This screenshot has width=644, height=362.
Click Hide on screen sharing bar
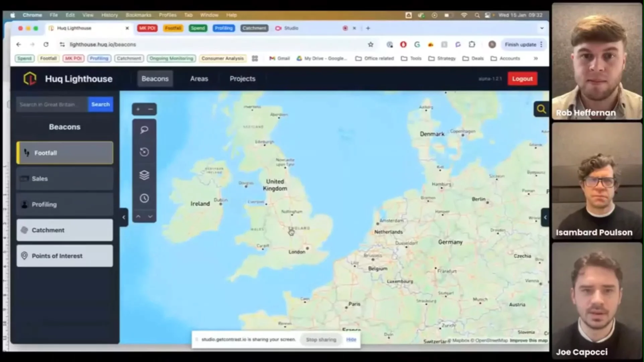[x=351, y=340]
